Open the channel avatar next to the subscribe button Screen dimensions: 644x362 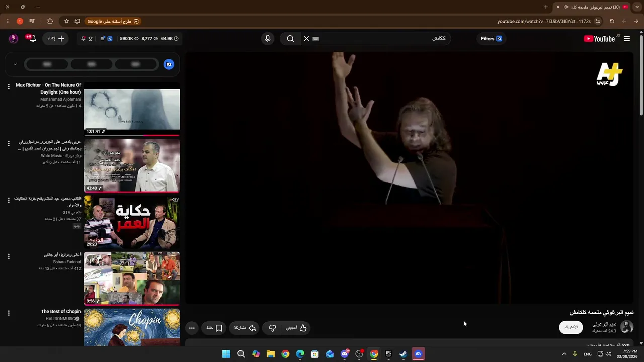click(x=627, y=327)
